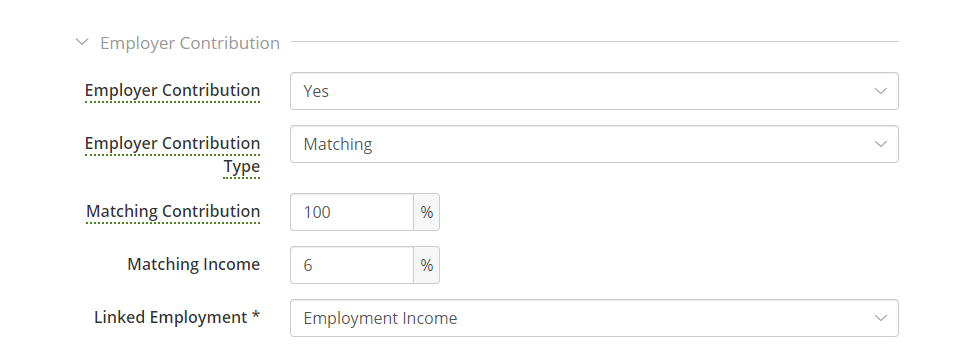Click the Employer Contribution field label

point(173,90)
